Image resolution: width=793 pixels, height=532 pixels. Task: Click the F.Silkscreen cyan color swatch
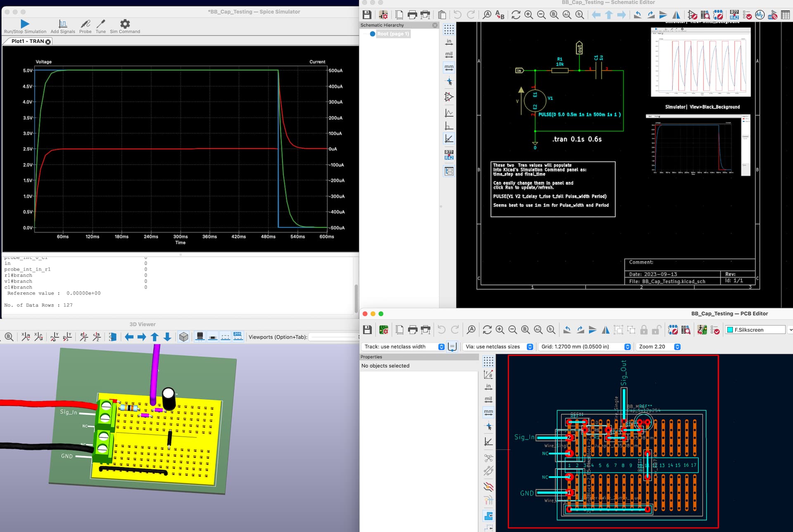[x=730, y=330]
